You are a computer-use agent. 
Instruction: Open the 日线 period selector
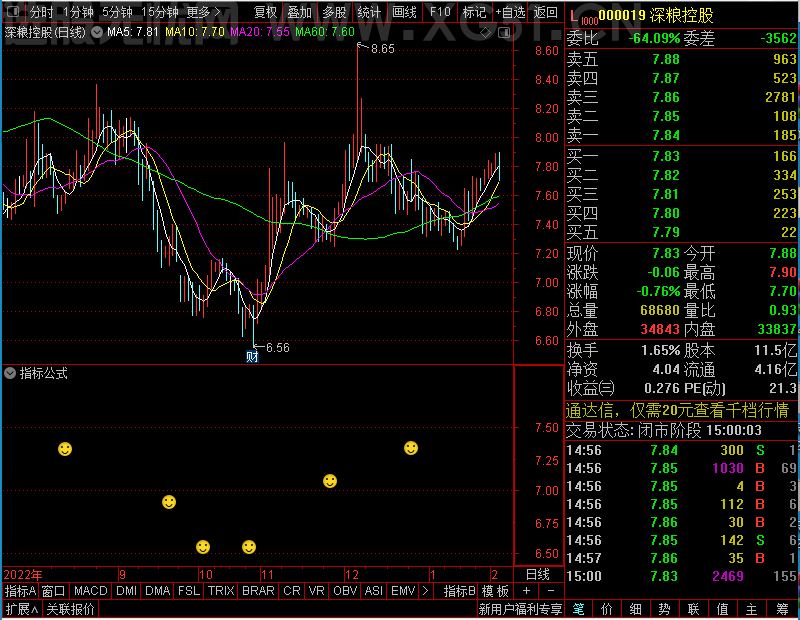click(x=538, y=575)
